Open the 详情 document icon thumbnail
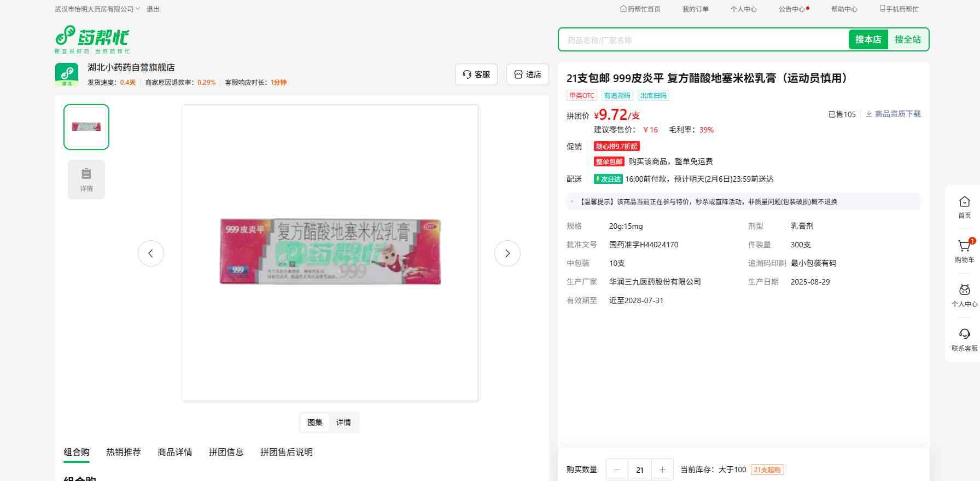Screen dimensions: 980x481 (x=86, y=179)
